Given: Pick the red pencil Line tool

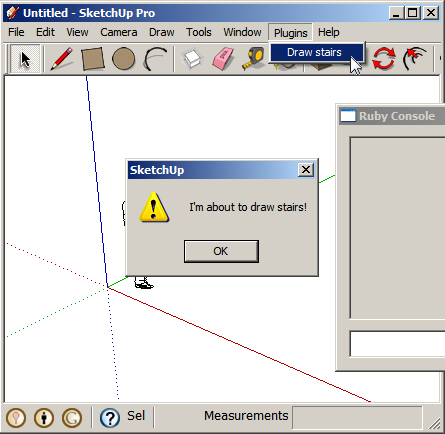Looking at the screenshot, I should [62, 59].
